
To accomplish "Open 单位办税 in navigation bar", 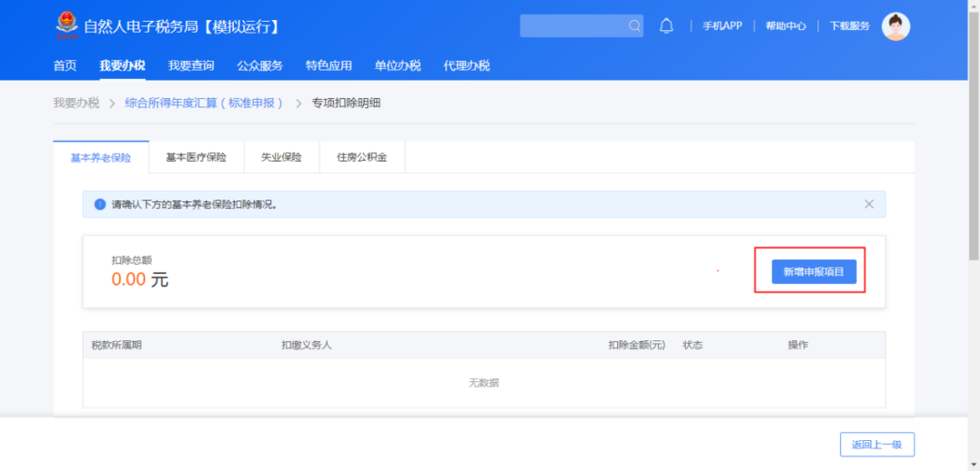I will 397,65.
